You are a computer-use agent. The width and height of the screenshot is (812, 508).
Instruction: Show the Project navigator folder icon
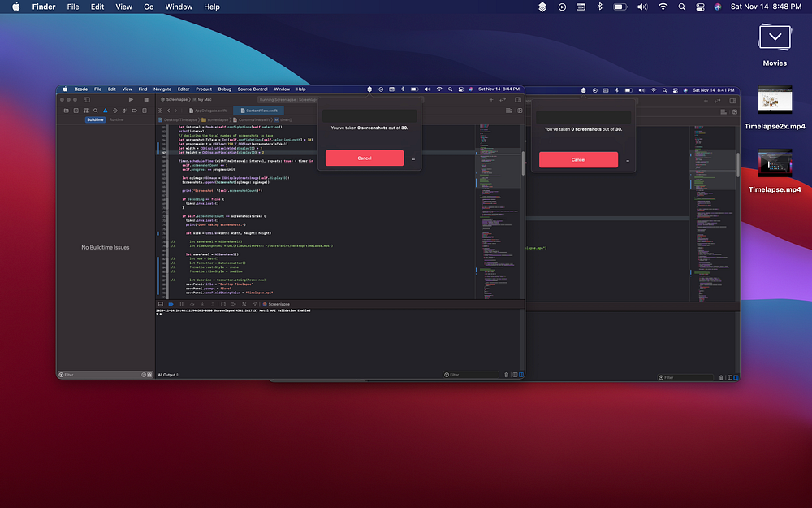pos(66,111)
